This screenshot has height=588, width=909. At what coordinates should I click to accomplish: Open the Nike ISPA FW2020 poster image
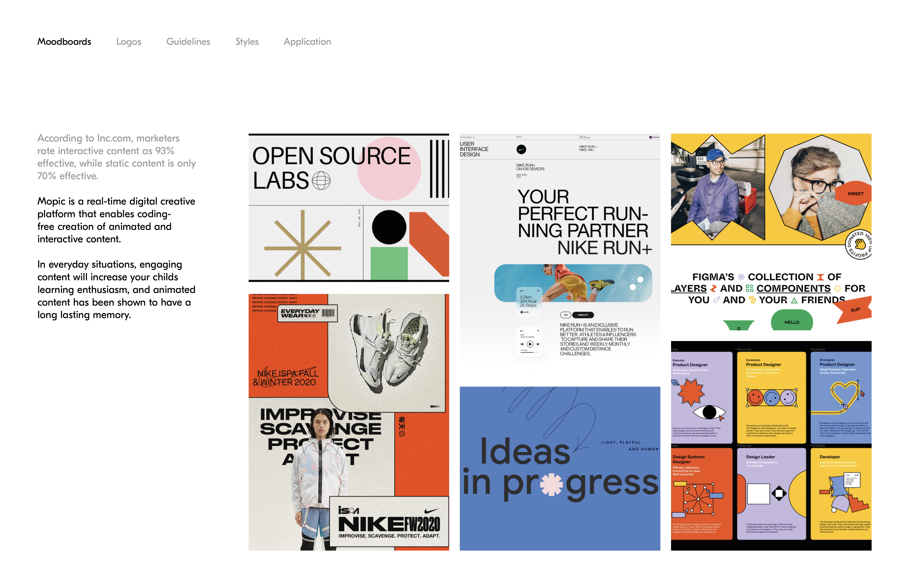[x=349, y=422]
